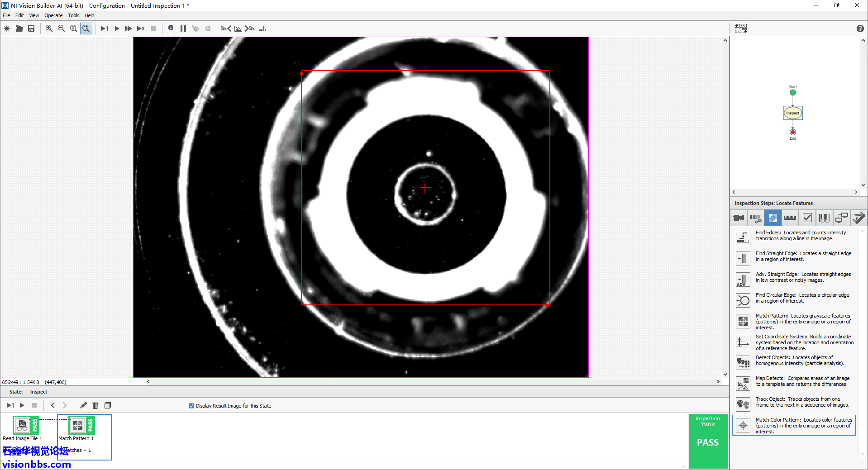Select the Additional Tools knife icon
868x470 pixels.
click(x=858, y=218)
